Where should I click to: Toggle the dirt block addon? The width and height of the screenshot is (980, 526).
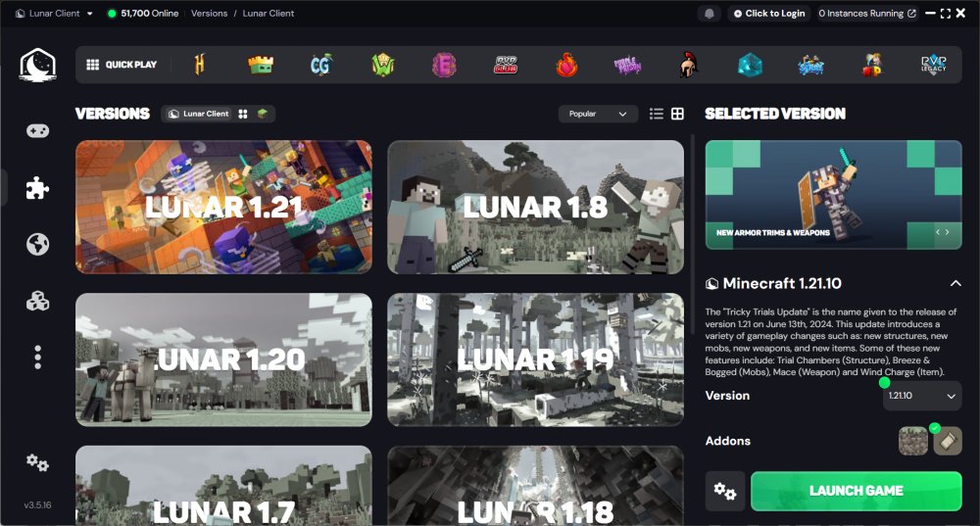click(913, 441)
